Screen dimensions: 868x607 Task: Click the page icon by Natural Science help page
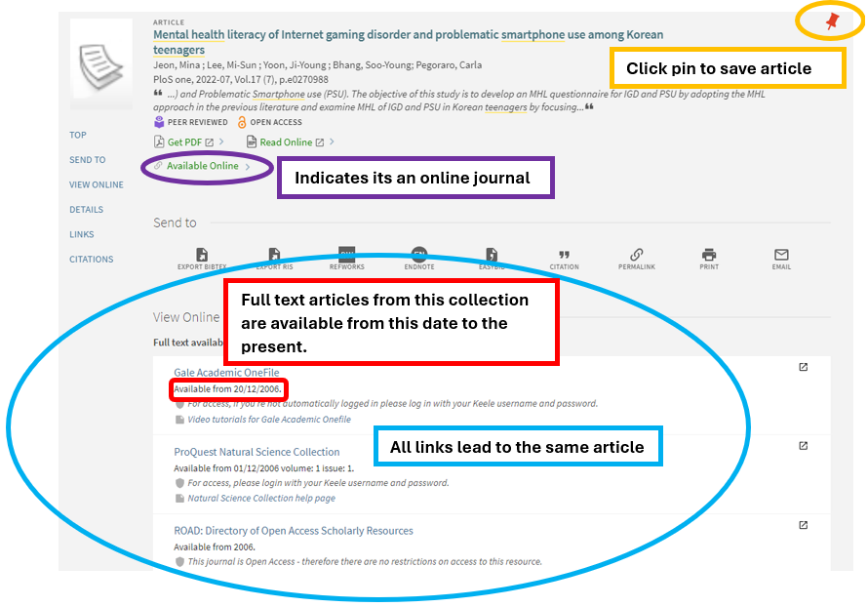point(179,499)
